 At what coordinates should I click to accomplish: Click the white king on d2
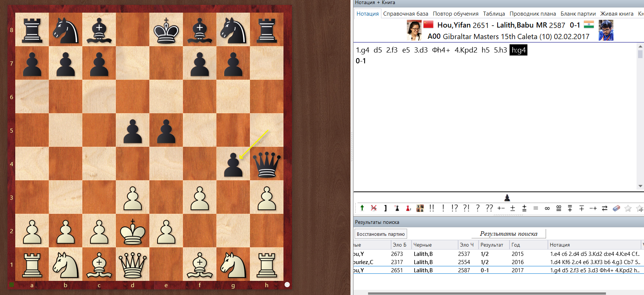(133, 231)
